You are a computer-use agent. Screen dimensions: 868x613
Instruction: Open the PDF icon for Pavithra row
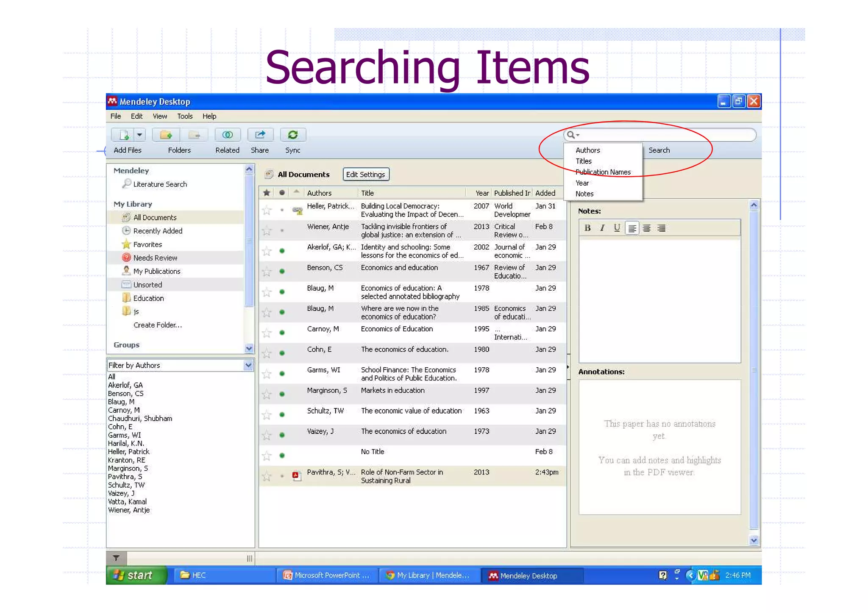(x=297, y=476)
